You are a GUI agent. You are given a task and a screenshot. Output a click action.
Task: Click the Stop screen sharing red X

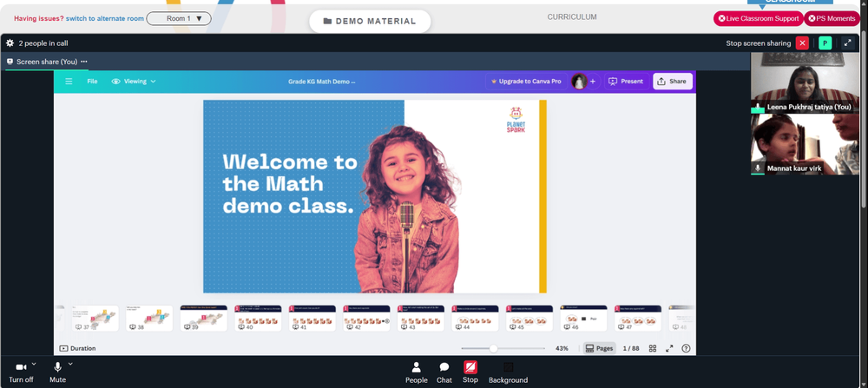point(802,43)
